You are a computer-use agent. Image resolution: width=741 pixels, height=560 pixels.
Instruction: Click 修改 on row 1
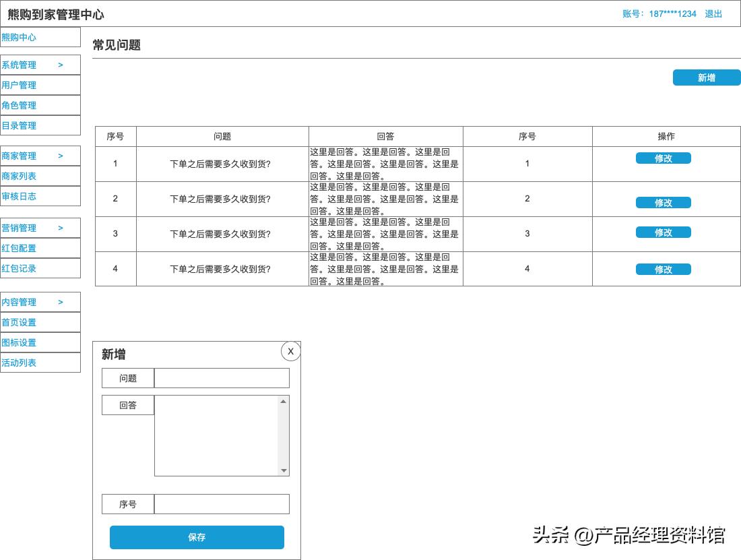tap(663, 158)
